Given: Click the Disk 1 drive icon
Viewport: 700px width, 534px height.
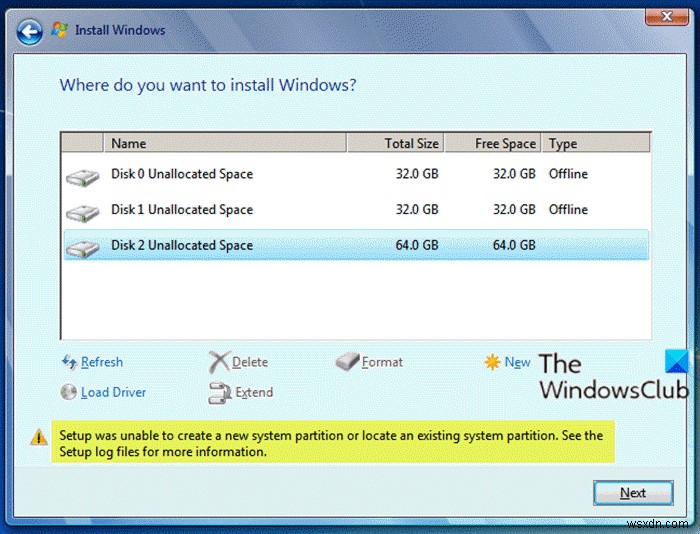Looking at the screenshot, I should coord(82,213).
